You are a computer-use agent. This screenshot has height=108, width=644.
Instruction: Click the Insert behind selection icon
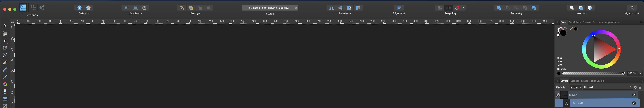click(572, 8)
